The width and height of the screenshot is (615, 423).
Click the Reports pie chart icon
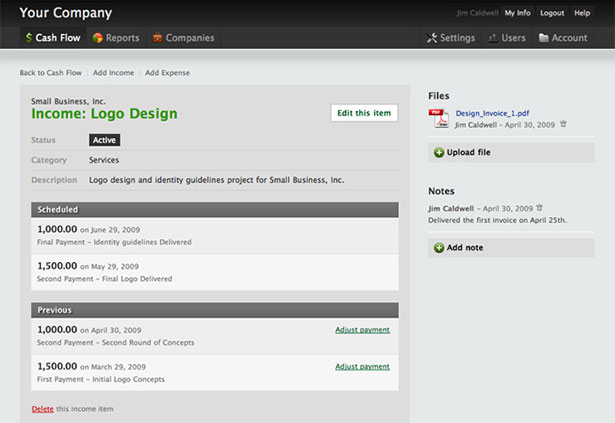tap(97, 38)
